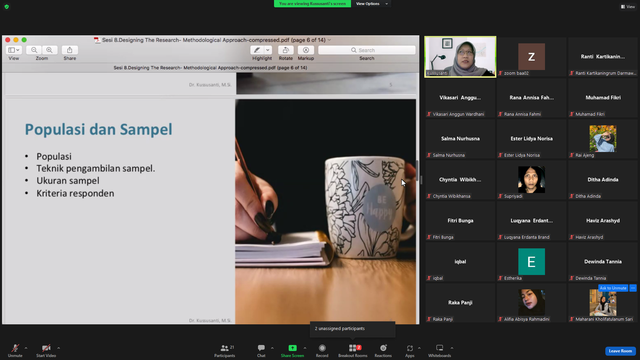
Task: Click the Search field in Preview
Action: tap(367, 50)
